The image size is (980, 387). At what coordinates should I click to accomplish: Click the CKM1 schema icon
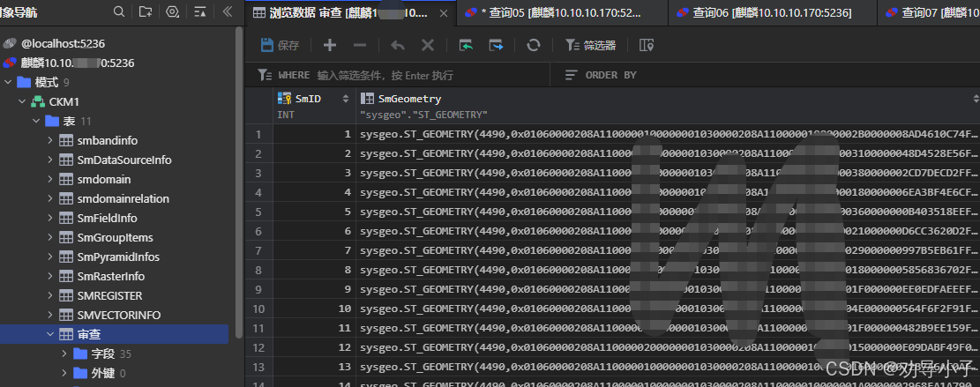point(38,101)
